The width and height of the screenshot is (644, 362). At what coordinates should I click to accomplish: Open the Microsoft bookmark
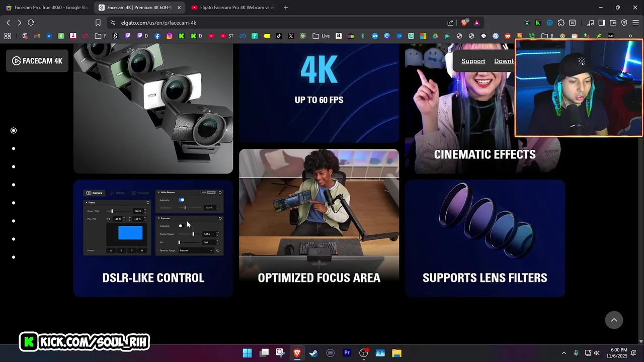[423, 36]
